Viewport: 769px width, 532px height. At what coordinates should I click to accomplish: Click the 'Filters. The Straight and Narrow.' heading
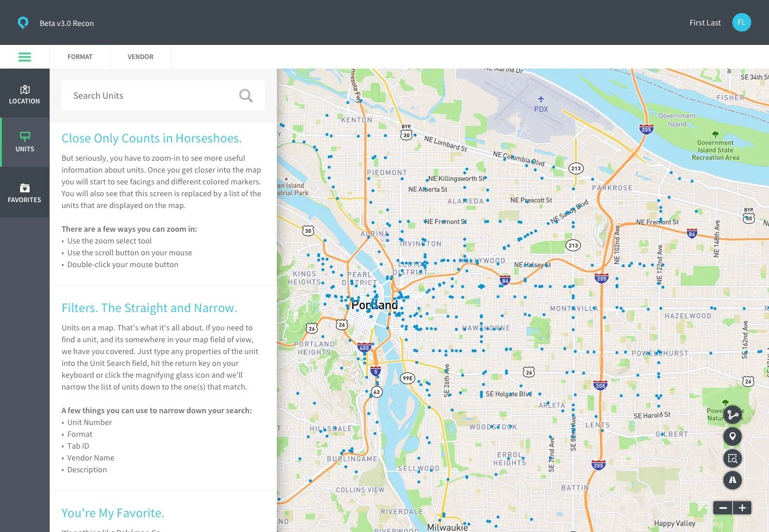point(149,308)
